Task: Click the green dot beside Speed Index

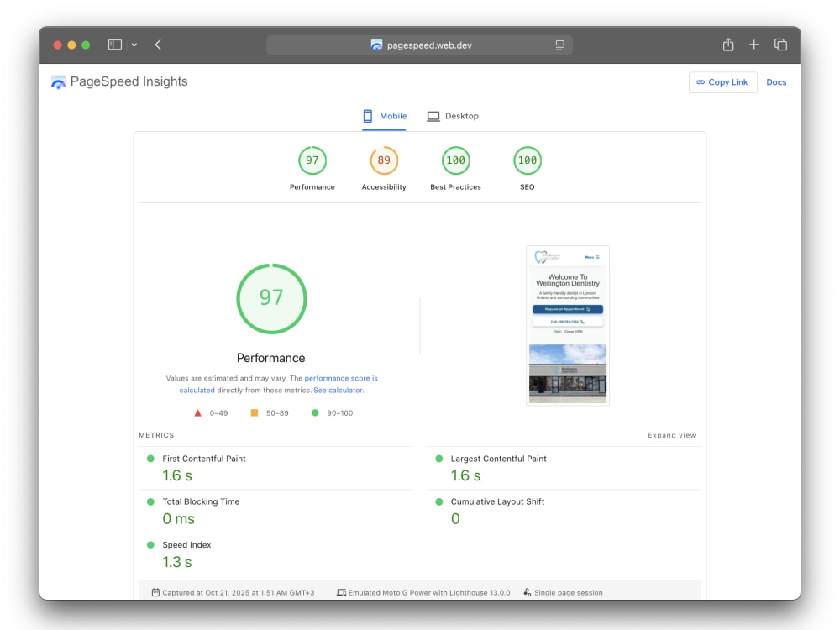Action: click(x=150, y=545)
